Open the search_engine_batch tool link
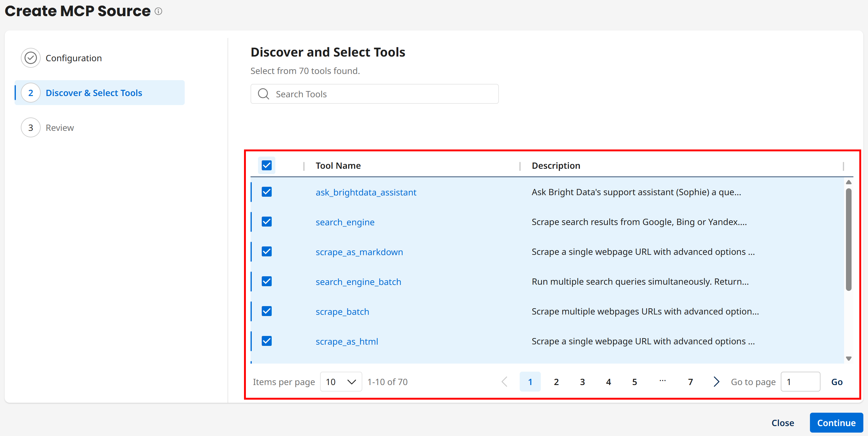Viewport: 868px width, 436px height. tap(358, 282)
